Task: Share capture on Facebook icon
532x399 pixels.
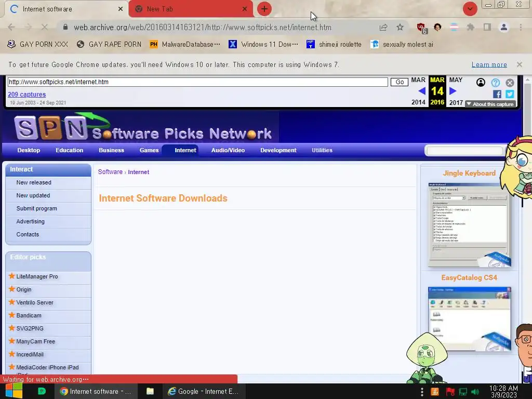Action: tap(497, 94)
